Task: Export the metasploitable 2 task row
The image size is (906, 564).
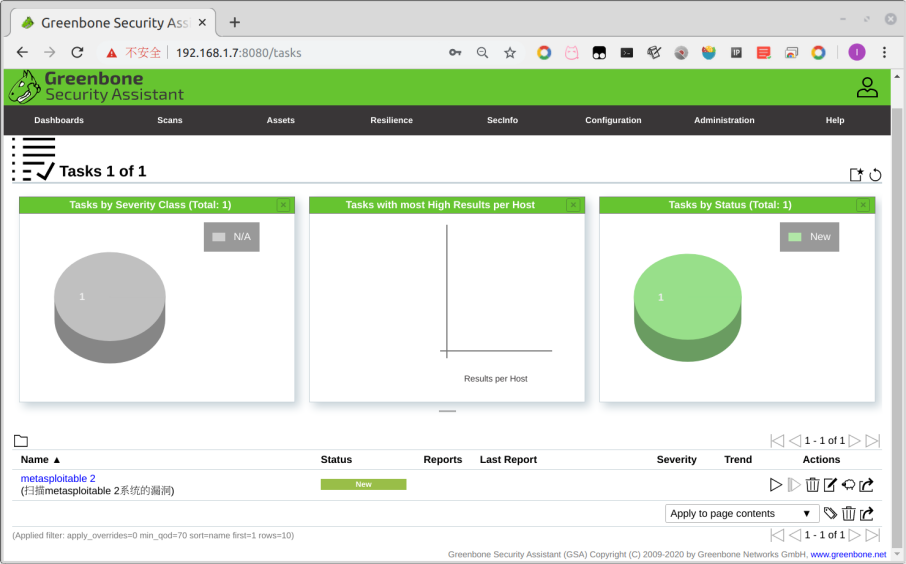Action: [866, 485]
